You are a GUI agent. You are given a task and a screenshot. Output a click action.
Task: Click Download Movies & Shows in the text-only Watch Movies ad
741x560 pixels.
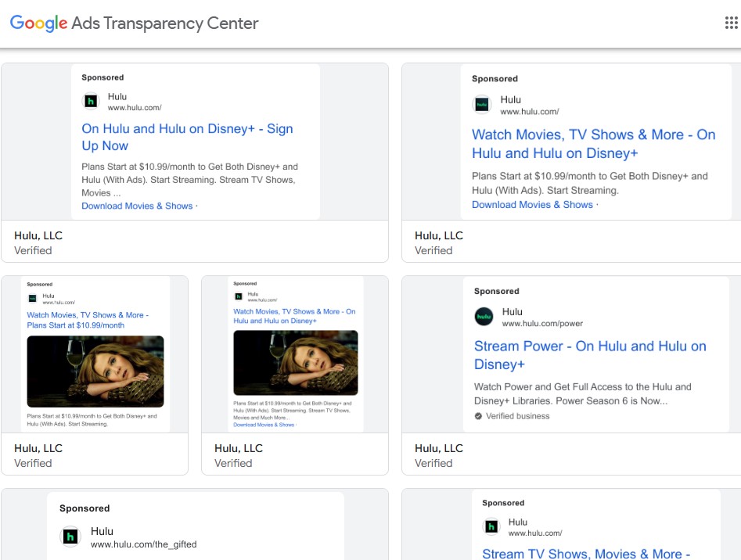coord(532,204)
